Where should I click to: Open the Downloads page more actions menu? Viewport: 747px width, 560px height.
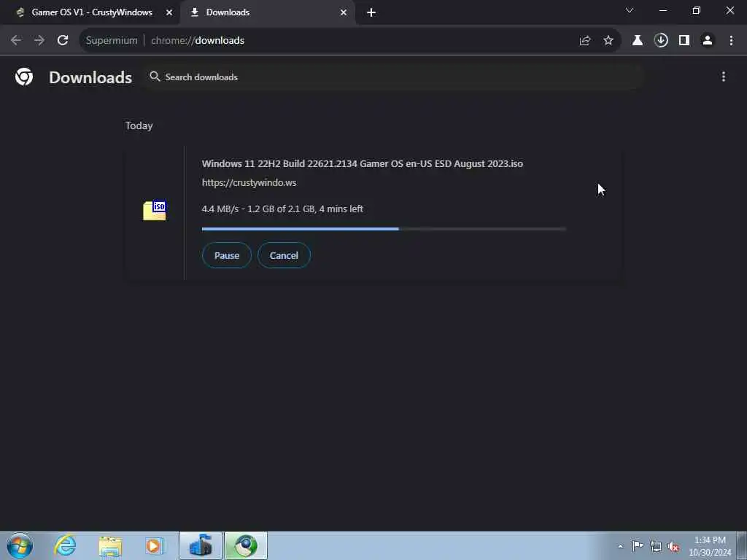723,77
